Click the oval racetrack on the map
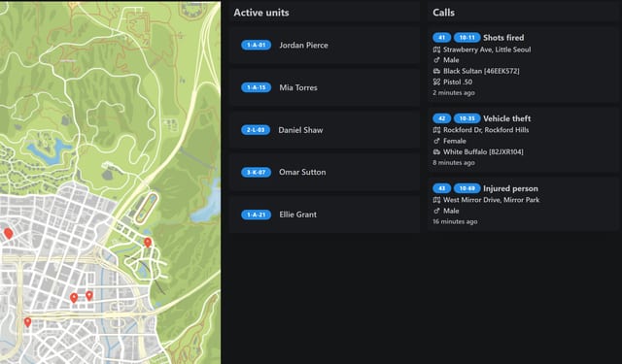Viewport: 622px width, 364px height. click(147, 209)
